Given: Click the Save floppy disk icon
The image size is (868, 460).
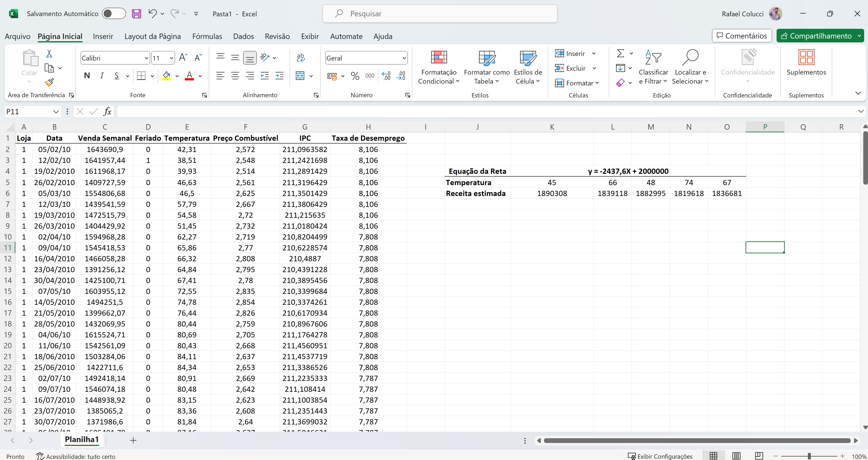Looking at the screenshot, I should (137, 14).
